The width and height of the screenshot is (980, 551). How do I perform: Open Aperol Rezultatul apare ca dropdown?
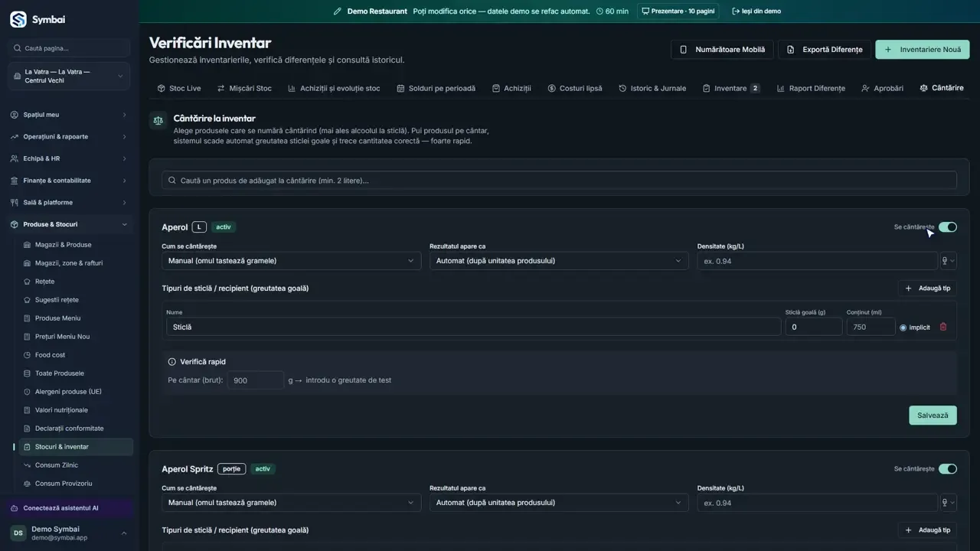click(559, 261)
